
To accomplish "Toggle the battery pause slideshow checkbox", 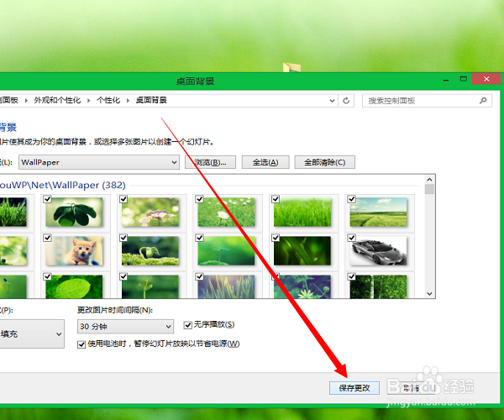I will pyautogui.click(x=81, y=344).
